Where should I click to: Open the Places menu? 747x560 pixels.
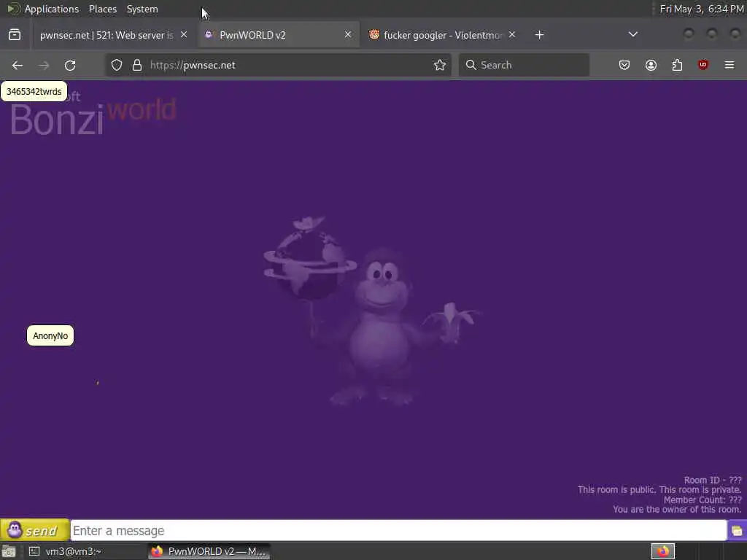point(102,9)
